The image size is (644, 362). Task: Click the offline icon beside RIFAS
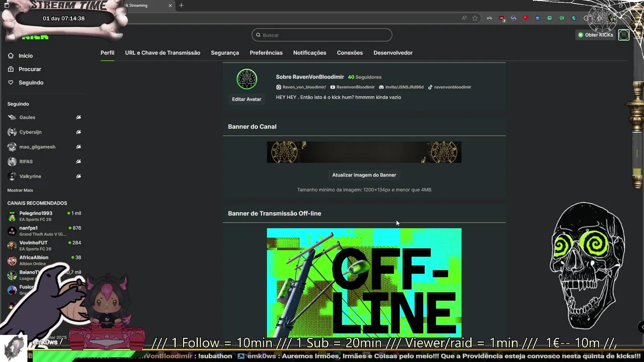(x=78, y=161)
